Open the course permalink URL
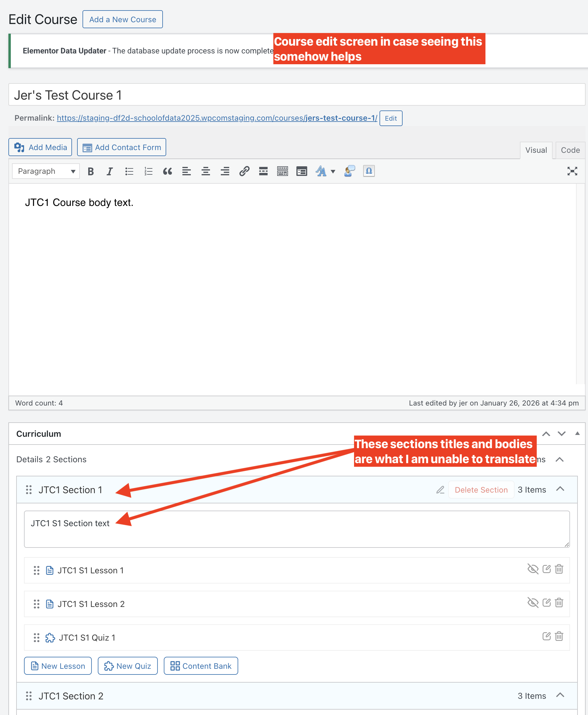The image size is (588, 715). click(x=217, y=118)
